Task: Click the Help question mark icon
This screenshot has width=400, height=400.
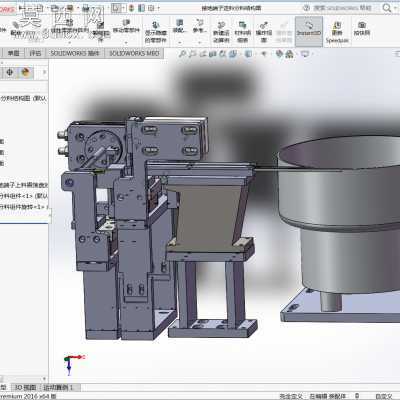Action: point(306,8)
